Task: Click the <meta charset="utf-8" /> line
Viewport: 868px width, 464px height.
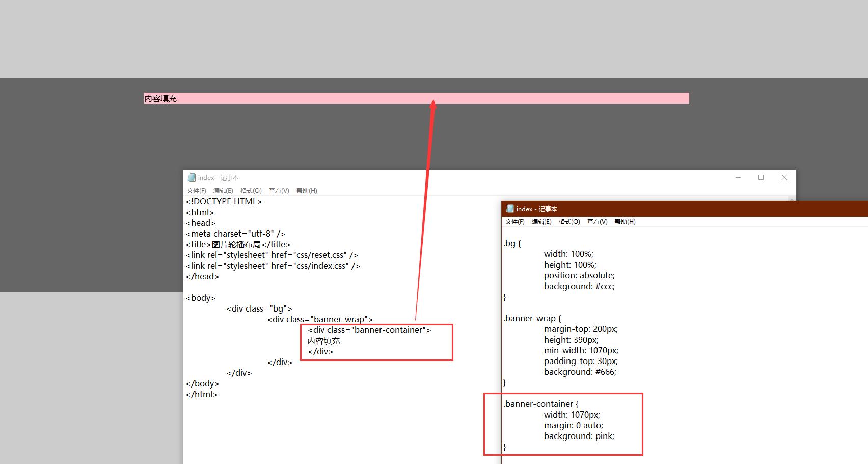Action: click(x=235, y=234)
